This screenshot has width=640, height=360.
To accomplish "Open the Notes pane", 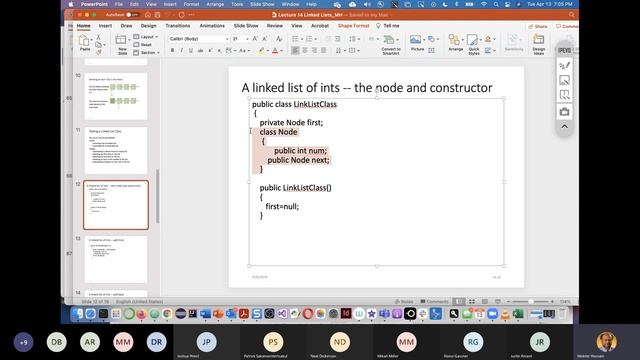I will point(404,302).
